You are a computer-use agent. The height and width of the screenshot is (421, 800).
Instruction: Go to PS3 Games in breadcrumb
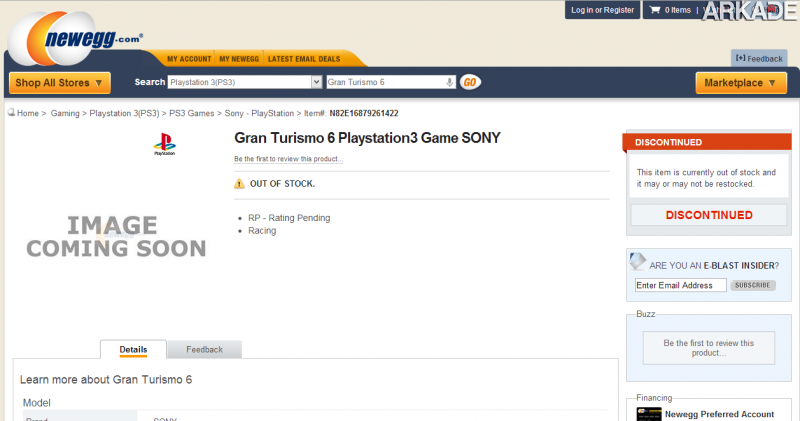191,113
